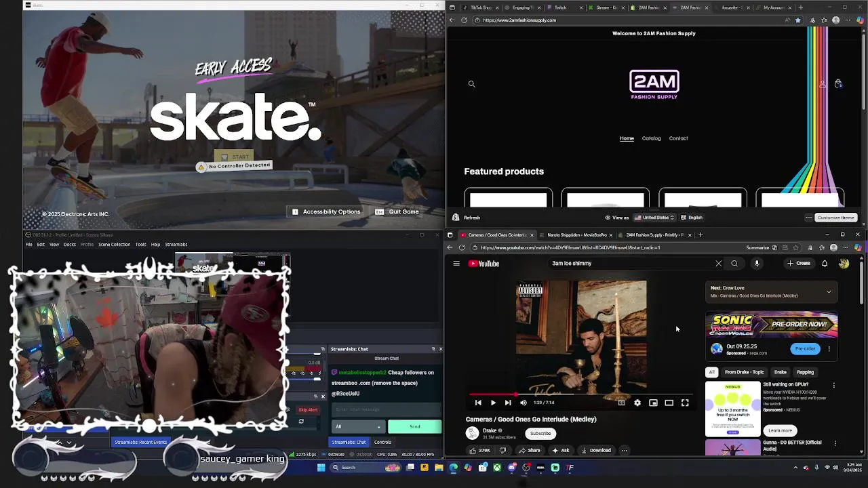Switch to Naruto Shippuden MovieBoxPro tab
The width and height of the screenshot is (868, 488).
tap(575, 235)
